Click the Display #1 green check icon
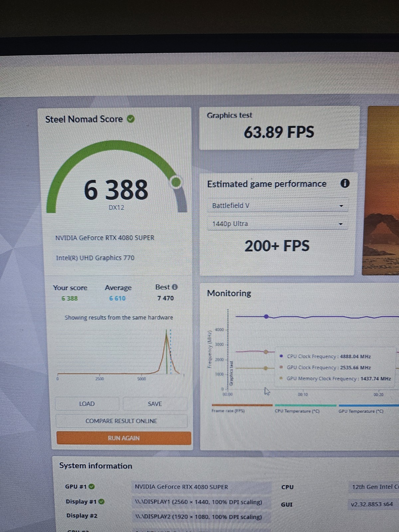Screen dimensions: 399x532 (x=102, y=501)
